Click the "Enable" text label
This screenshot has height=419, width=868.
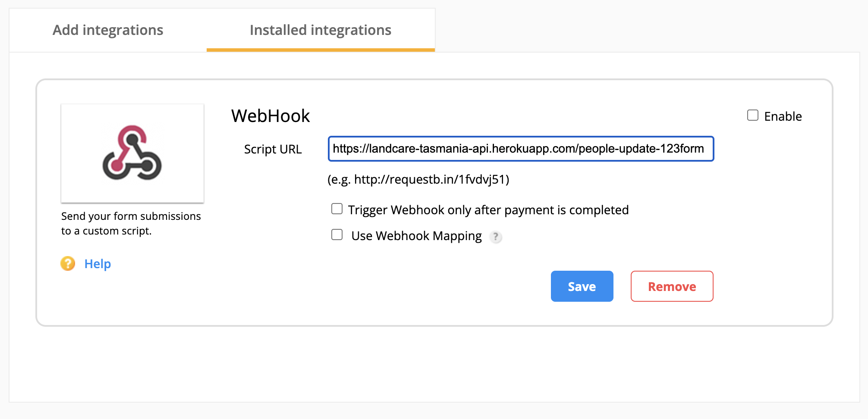pos(783,116)
